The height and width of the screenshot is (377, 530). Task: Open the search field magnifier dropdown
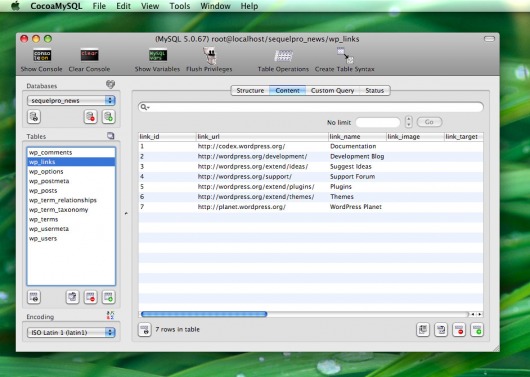pyautogui.click(x=145, y=107)
